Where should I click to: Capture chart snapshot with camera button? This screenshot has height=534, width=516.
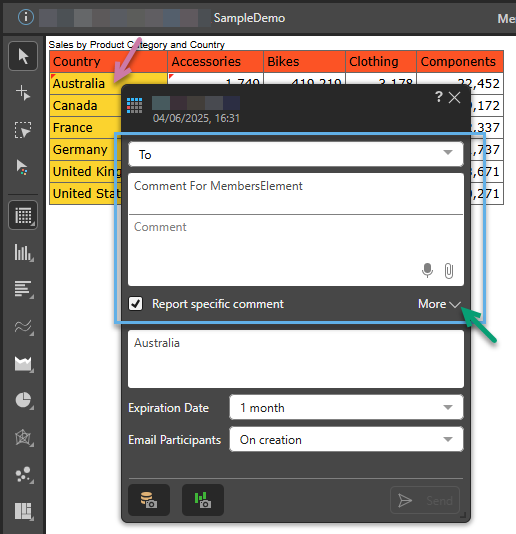[203, 500]
